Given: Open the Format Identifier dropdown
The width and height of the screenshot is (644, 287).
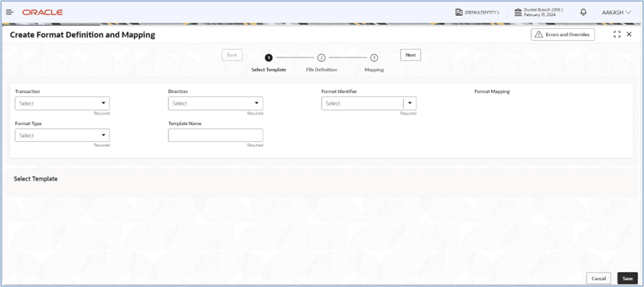Looking at the screenshot, I should click(x=369, y=104).
